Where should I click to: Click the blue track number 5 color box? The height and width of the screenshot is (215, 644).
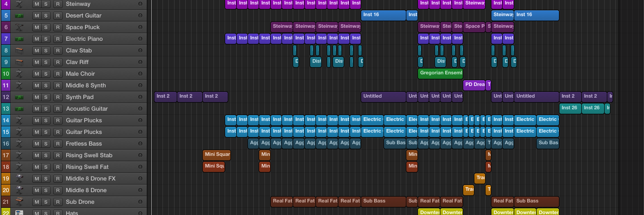(6, 15)
